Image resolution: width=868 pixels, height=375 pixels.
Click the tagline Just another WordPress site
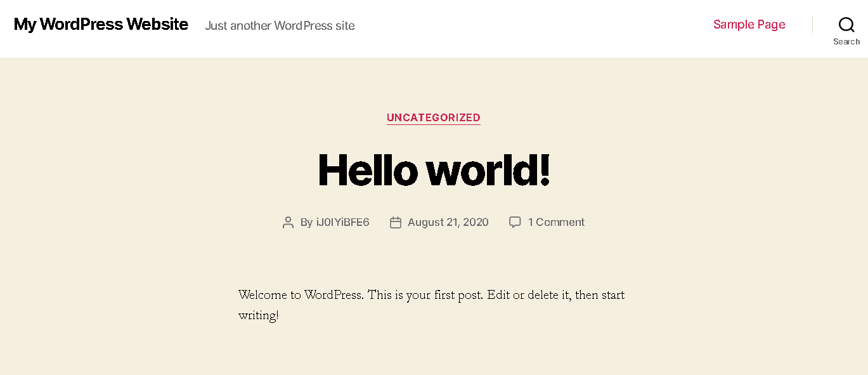point(280,26)
